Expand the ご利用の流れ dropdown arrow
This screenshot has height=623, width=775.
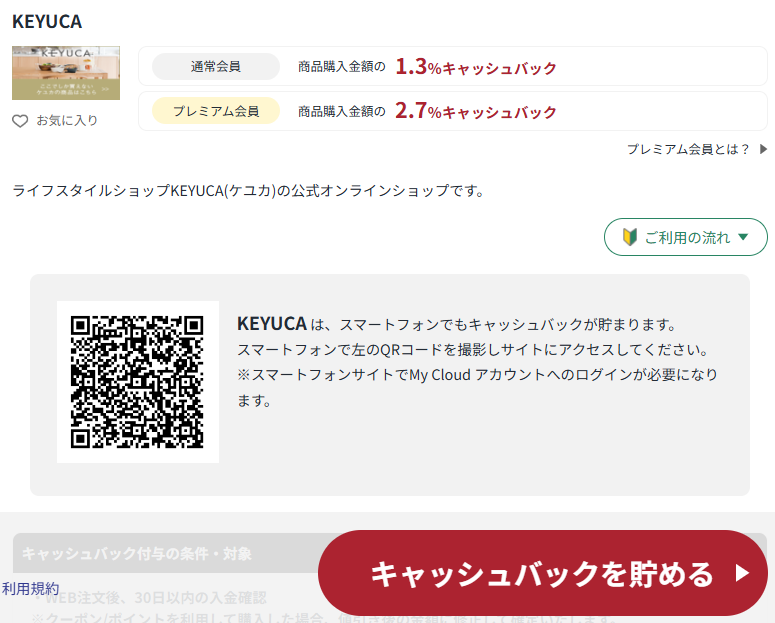[743, 238]
